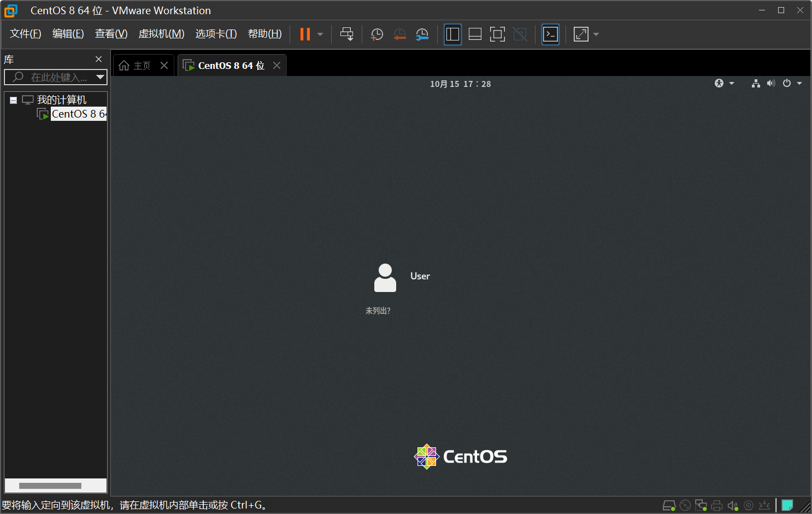Open the 帮助(H) menu
Screen dimensions: 812x514
[265, 34]
